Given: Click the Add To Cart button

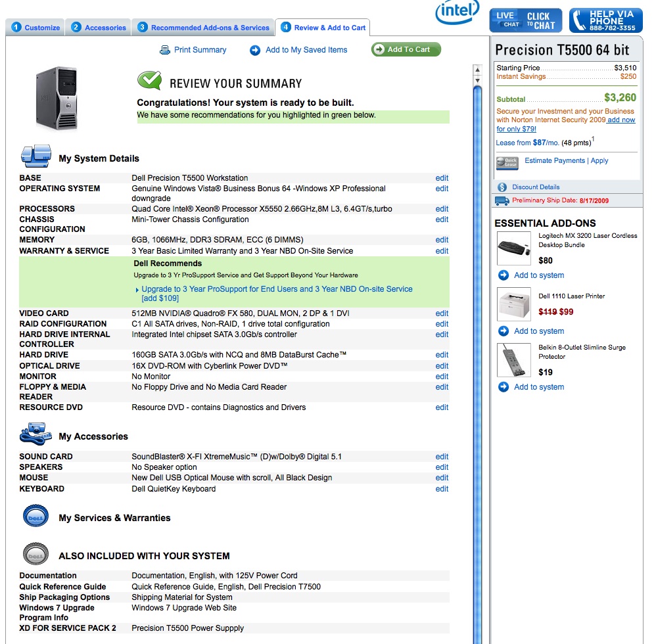Looking at the screenshot, I should (406, 49).
